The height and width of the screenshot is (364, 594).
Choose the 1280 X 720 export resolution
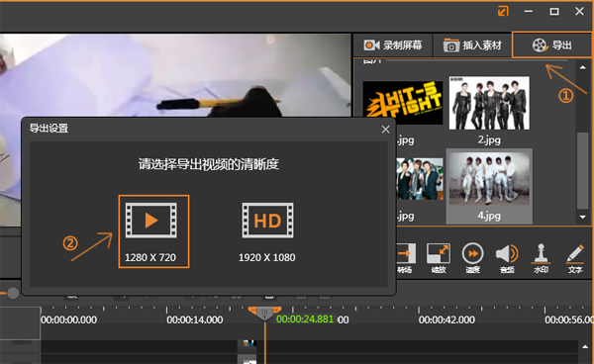[153, 231]
